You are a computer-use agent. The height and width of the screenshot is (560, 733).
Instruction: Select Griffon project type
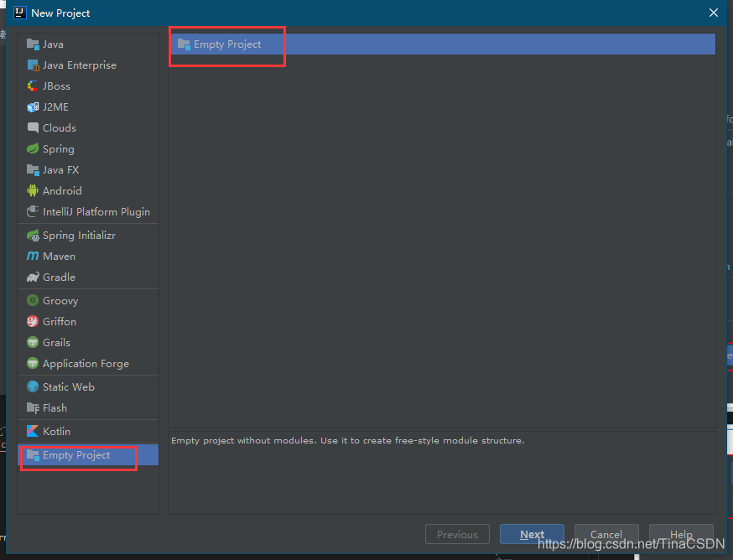88,322
